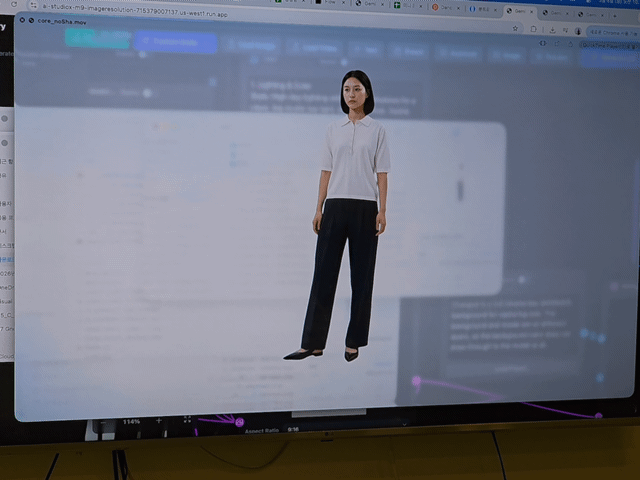Select the purple node handle on the canvas bottom
640x480 pixels.
pyautogui.click(x=239, y=422)
